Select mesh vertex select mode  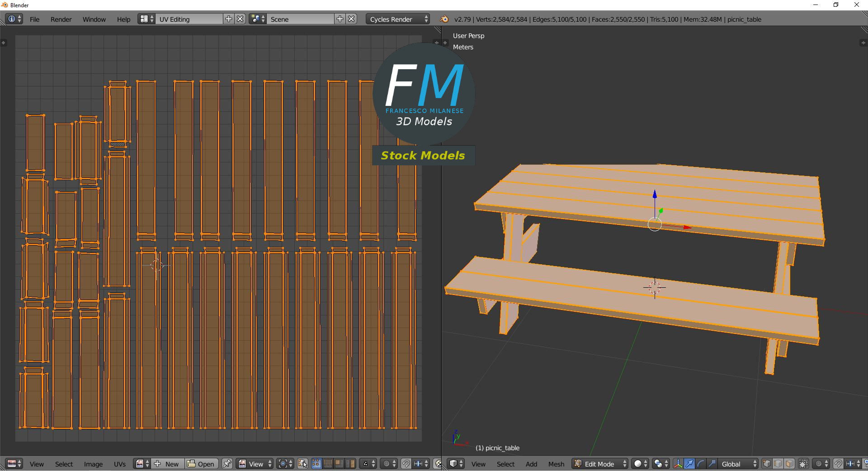[767, 464]
